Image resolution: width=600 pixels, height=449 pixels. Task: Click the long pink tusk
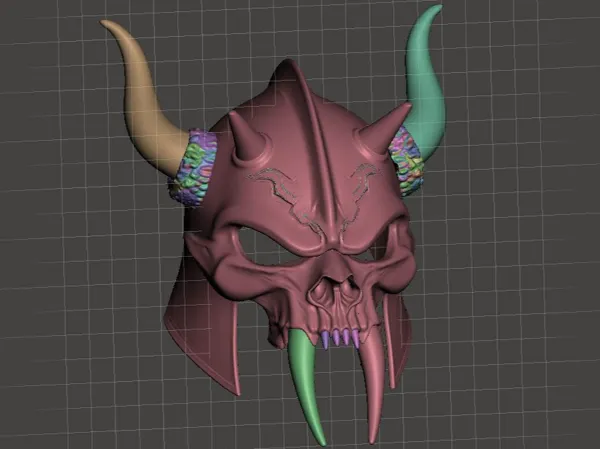pyautogui.click(x=374, y=383)
